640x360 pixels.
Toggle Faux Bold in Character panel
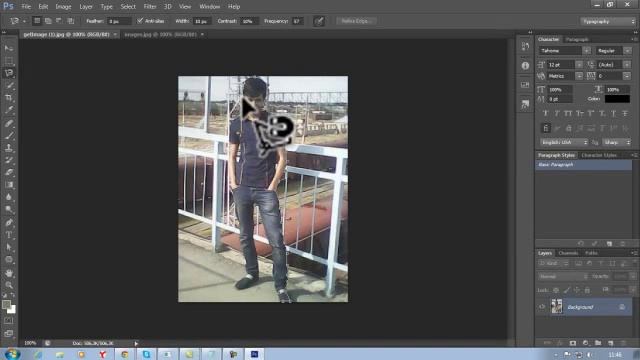(x=546, y=113)
